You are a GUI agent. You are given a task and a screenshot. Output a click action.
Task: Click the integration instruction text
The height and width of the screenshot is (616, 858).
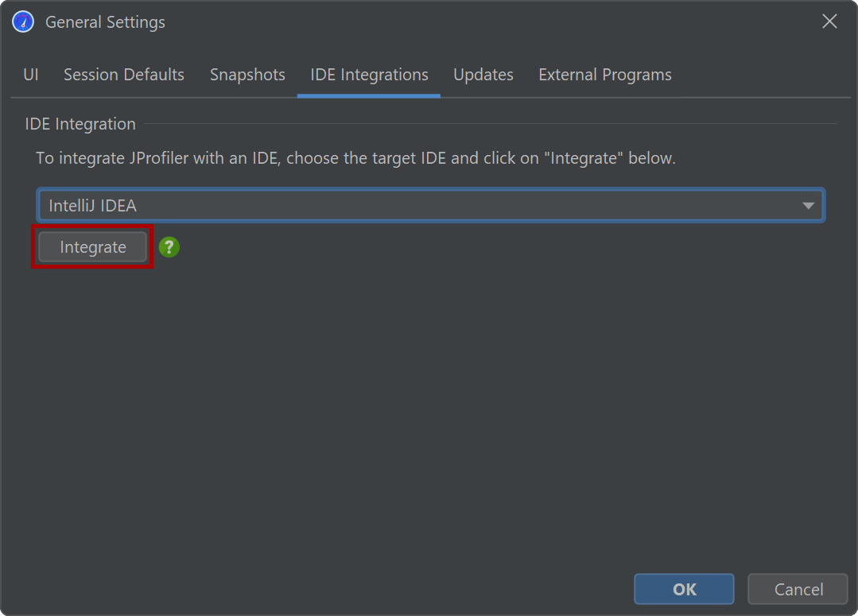(355, 158)
